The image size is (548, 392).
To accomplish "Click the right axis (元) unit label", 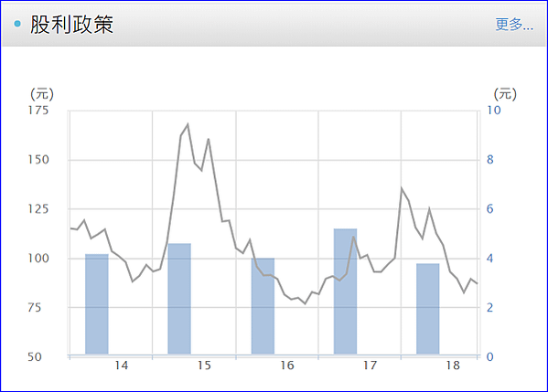I will click(x=505, y=94).
